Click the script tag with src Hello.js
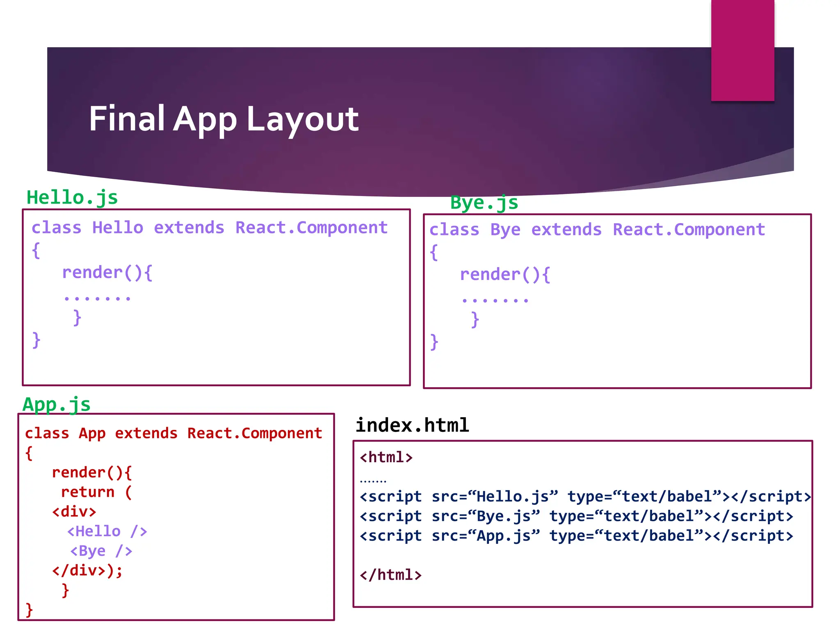 point(585,496)
